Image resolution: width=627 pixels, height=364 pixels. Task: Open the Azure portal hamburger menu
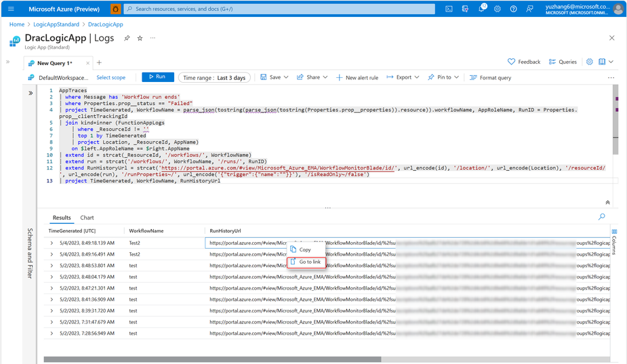pos(11,9)
